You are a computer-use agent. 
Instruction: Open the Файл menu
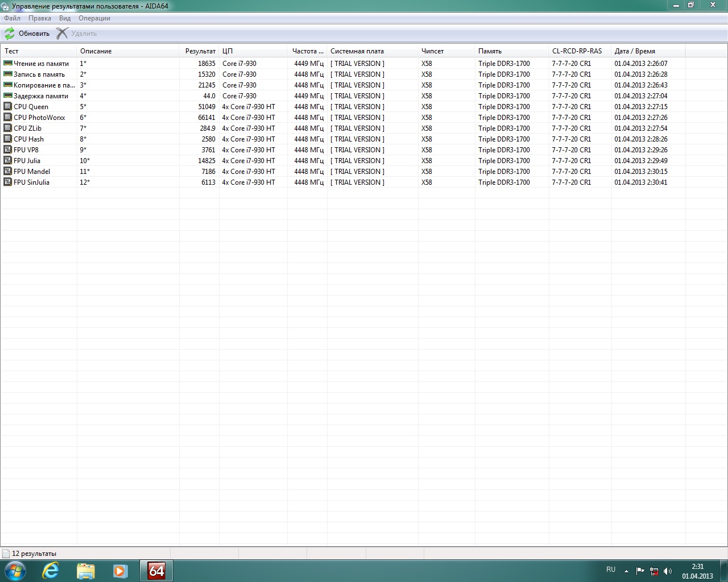click(x=12, y=18)
